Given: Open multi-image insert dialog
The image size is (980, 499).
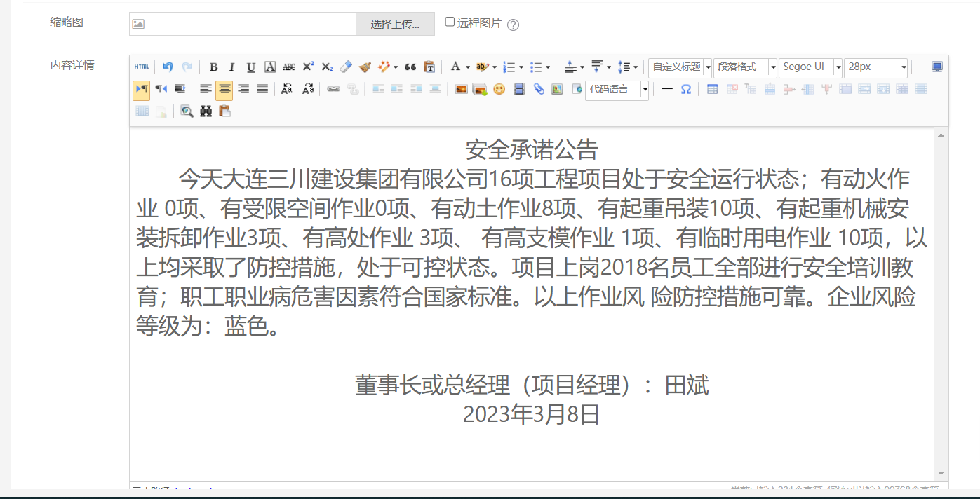Looking at the screenshot, I should click(480, 89).
